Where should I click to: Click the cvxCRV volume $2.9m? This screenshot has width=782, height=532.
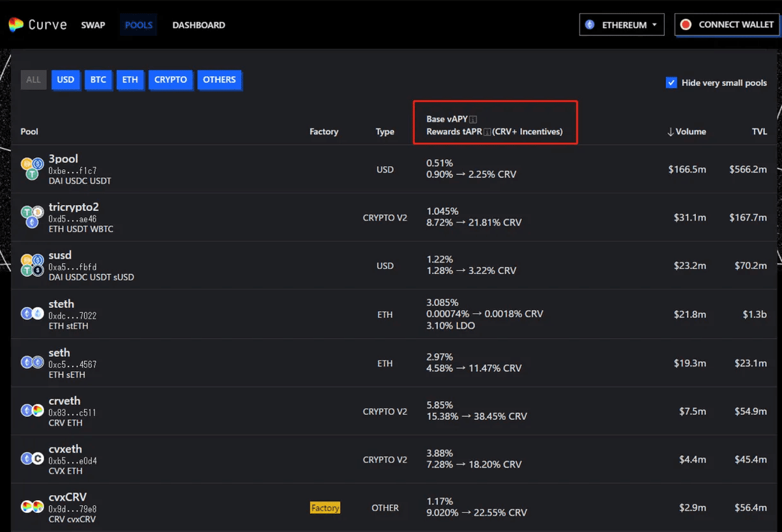tap(692, 508)
